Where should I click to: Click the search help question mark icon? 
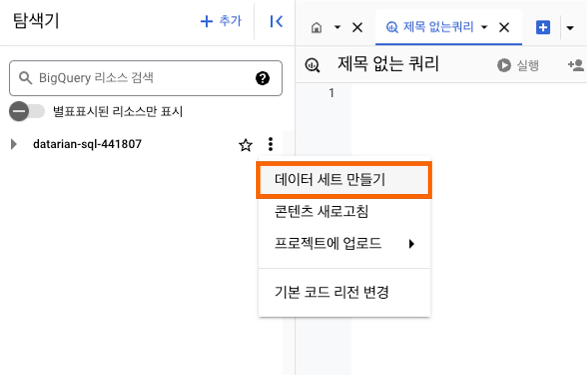click(x=263, y=78)
